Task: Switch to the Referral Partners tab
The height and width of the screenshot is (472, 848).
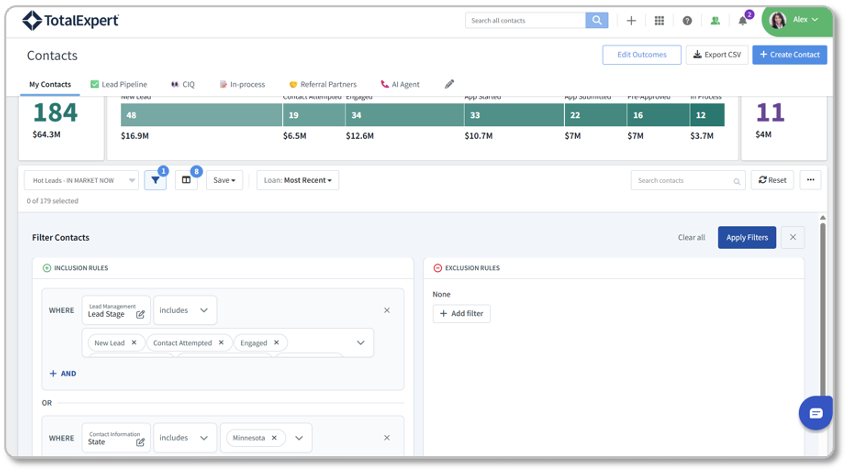Action: (x=323, y=84)
